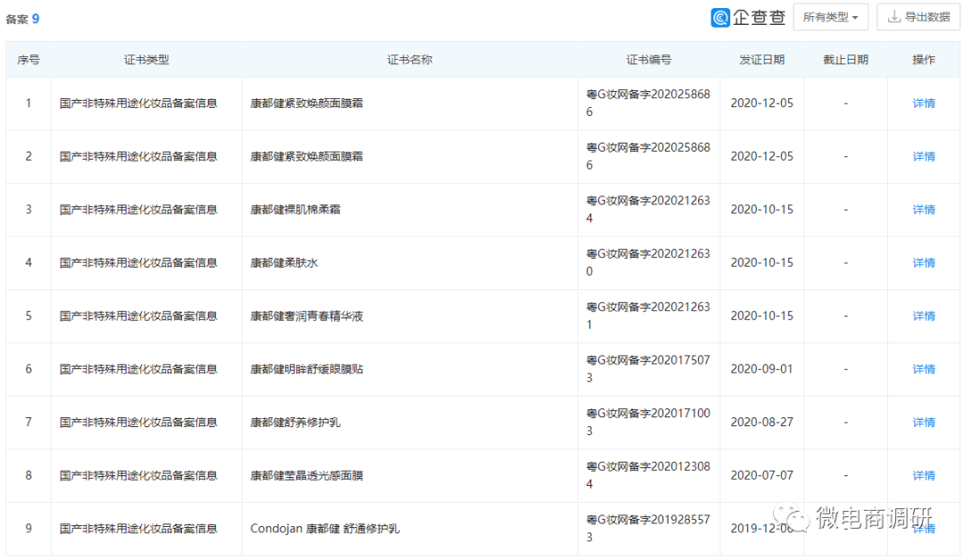This screenshot has height=560, width=963.
Task: Click the 备案 9 section title
Action: tap(22, 19)
